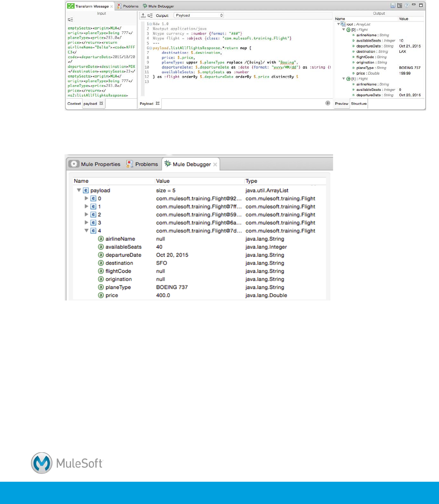Click the root ArrayList icon in Output tree
This screenshot has height=504, width=439.
coord(343,24)
